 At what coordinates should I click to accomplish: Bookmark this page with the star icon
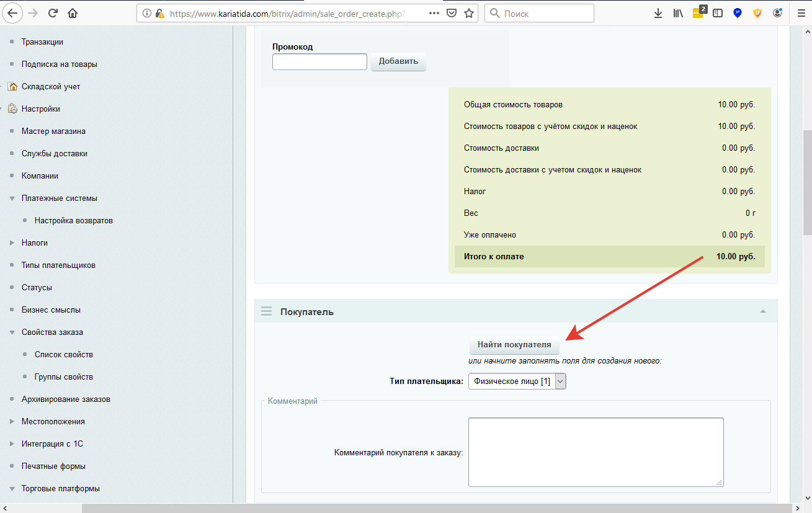469,13
